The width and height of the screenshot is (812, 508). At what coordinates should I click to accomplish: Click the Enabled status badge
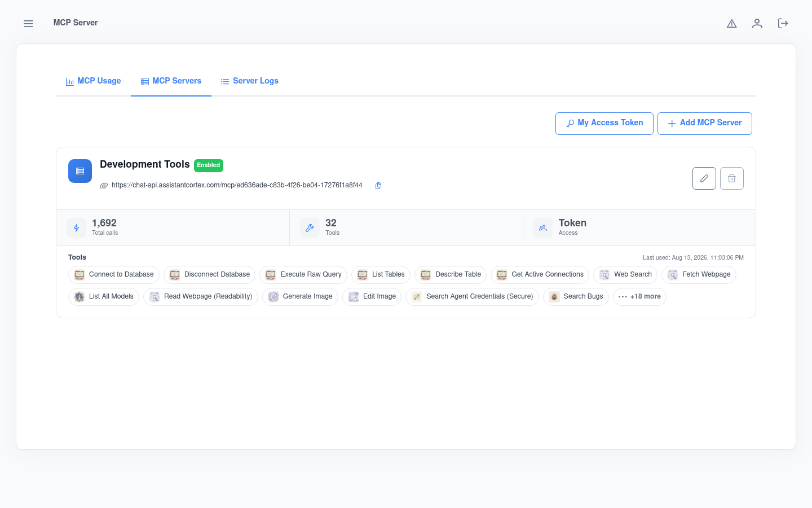tap(209, 165)
